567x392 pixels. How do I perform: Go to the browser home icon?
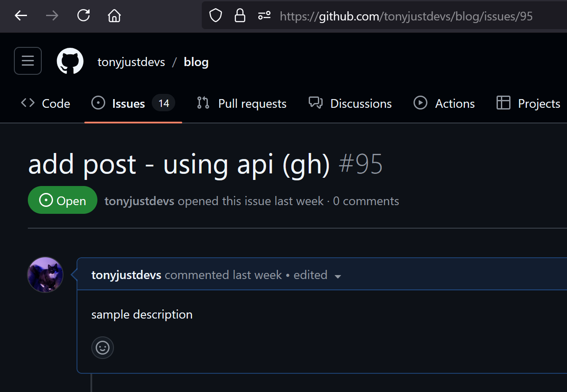pyautogui.click(x=114, y=16)
